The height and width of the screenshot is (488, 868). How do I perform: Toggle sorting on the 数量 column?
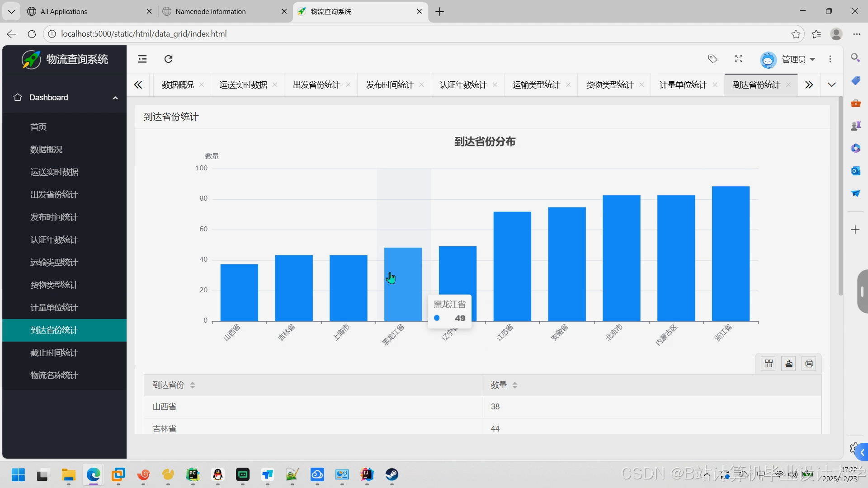(x=515, y=385)
